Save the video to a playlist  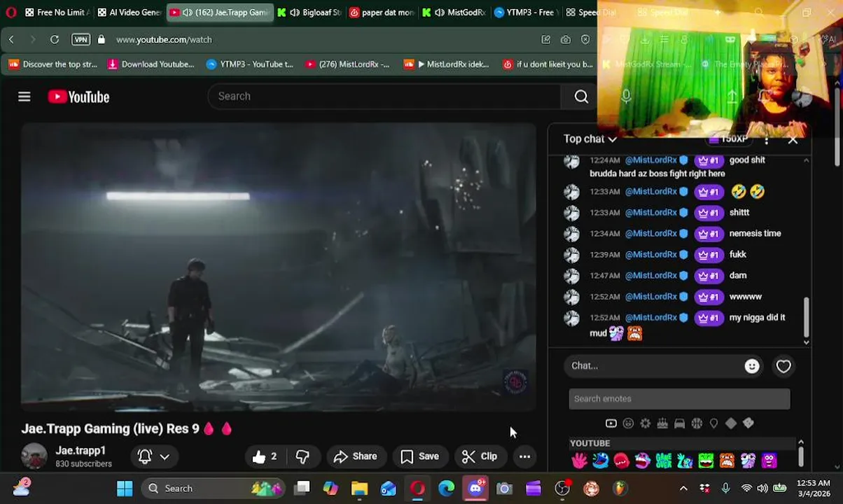point(419,456)
